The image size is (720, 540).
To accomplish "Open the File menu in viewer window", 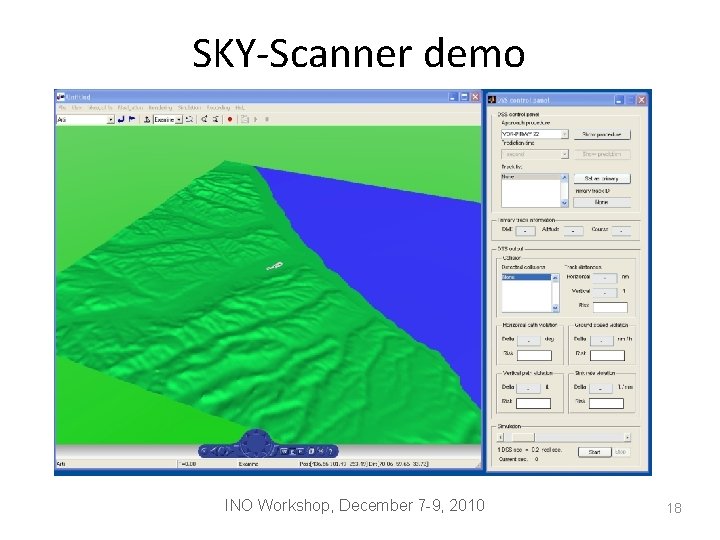I will [x=62, y=107].
